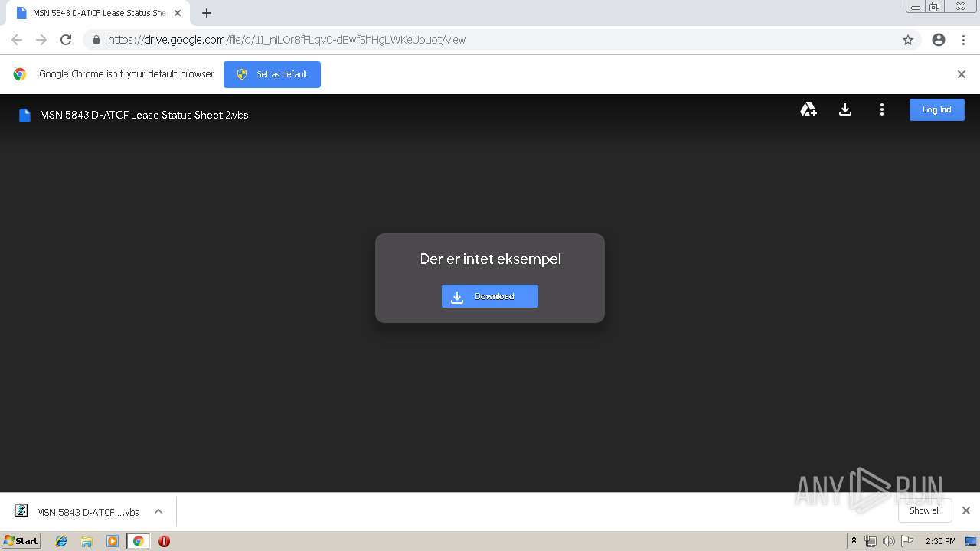Click the file title MSN 5843 D-ATCF Lease Status Sheet 2.vbs
Viewport: 980px width, 551px height.
click(x=144, y=116)
